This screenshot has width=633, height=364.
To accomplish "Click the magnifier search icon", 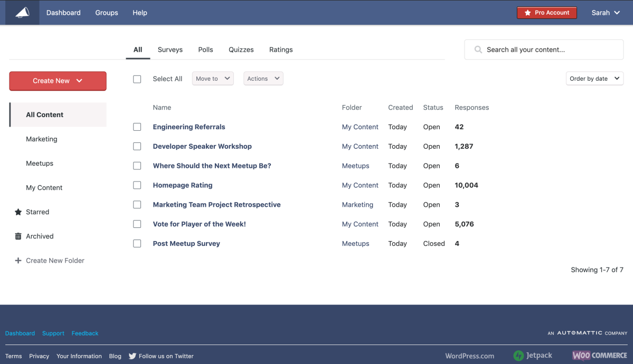I will [478, 50].
